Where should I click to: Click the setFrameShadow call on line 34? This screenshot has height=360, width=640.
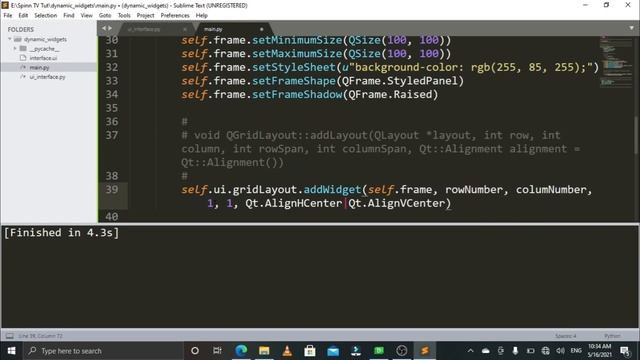[297, 94]
